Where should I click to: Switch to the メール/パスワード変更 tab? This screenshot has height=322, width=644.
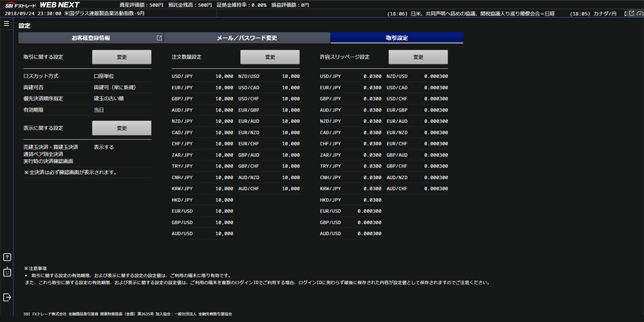247,38
